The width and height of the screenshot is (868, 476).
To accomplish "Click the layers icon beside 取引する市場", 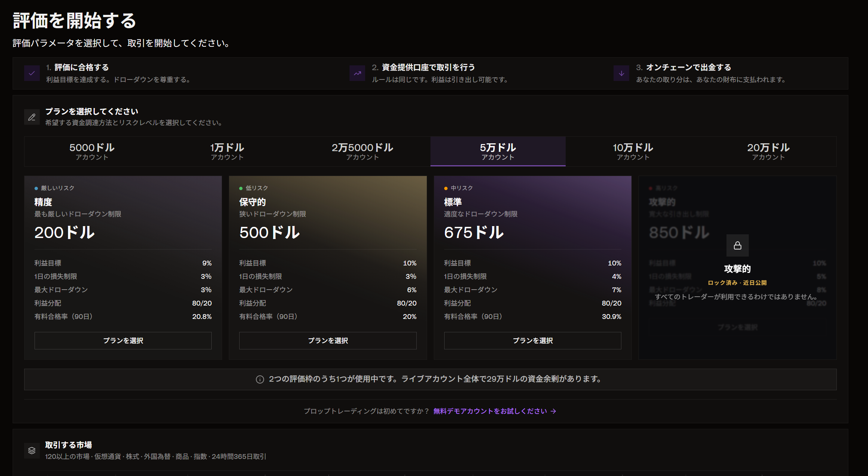I will pyautogui.click(x=32, y=450).
